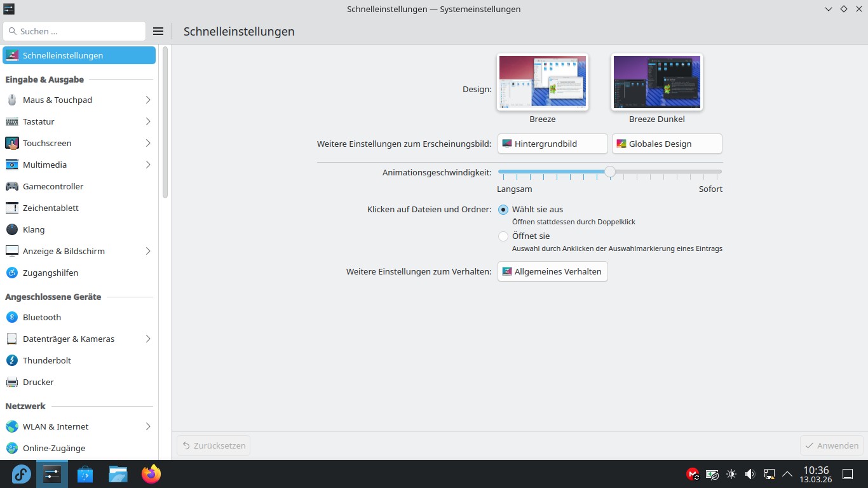Image resolution: width=868 pixels, height=488 pixels.
Task: Click the 'Langsam' slider label
Action: click(515, 189)
